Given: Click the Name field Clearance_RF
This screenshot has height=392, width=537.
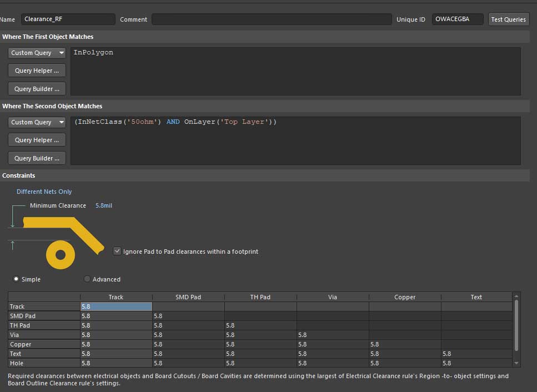Looking at the screenshot, I should click(x=68, y=19).
